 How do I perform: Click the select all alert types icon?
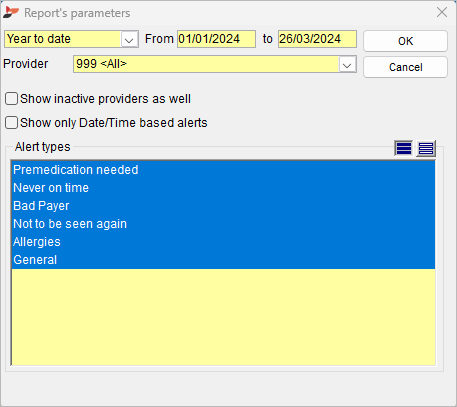404,148
